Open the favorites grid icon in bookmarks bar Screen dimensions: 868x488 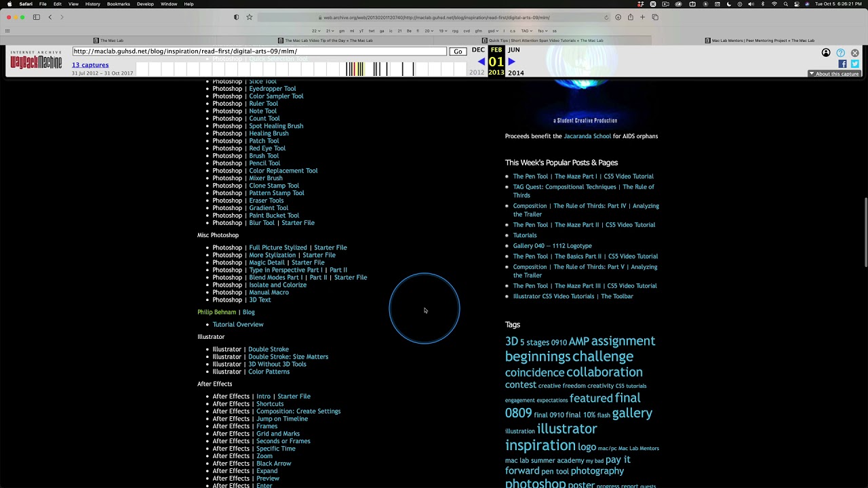point(7,30)
